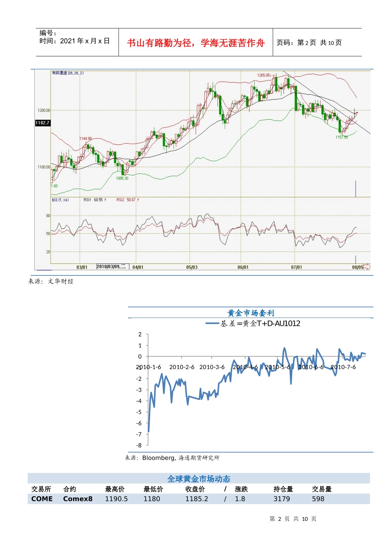Select the page indicator 页码:第2页 共10页

pos(309,43)
